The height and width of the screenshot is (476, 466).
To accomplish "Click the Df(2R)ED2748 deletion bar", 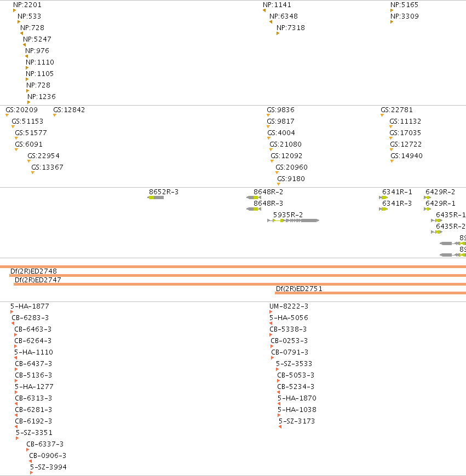I will pos(238,275).
